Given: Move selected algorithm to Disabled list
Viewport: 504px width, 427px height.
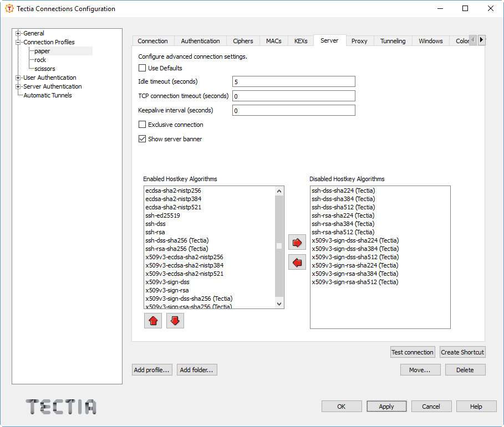Looking at the screenshot, I should tap(297, 242).
